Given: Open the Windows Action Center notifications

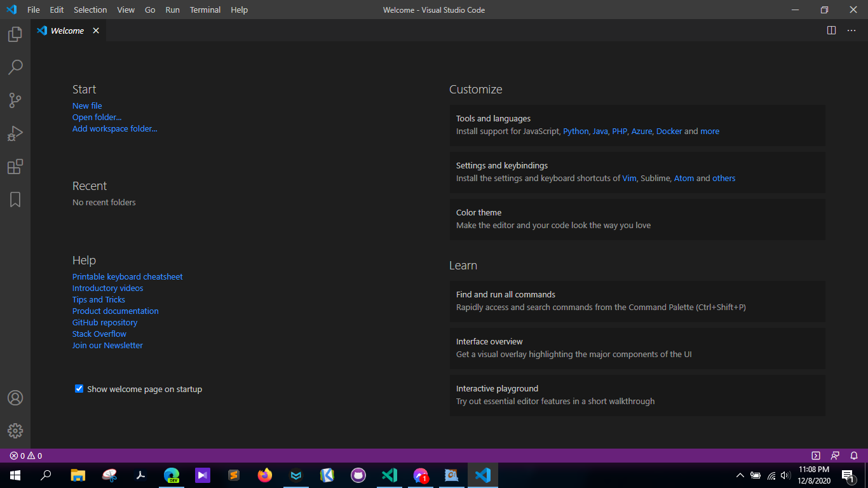Looking at the screenshot, I should tap(848, 475).
